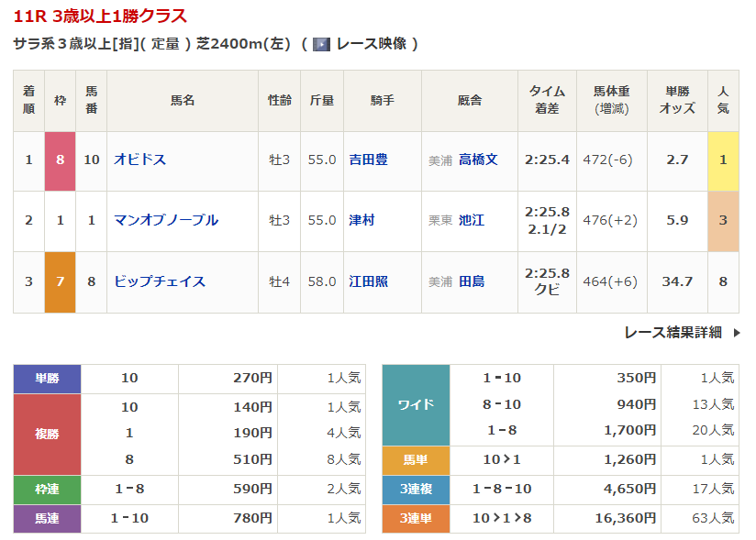Click the body weight 464(+6)
This screenshot has width=756, height=540.
[x=610, y=281]
